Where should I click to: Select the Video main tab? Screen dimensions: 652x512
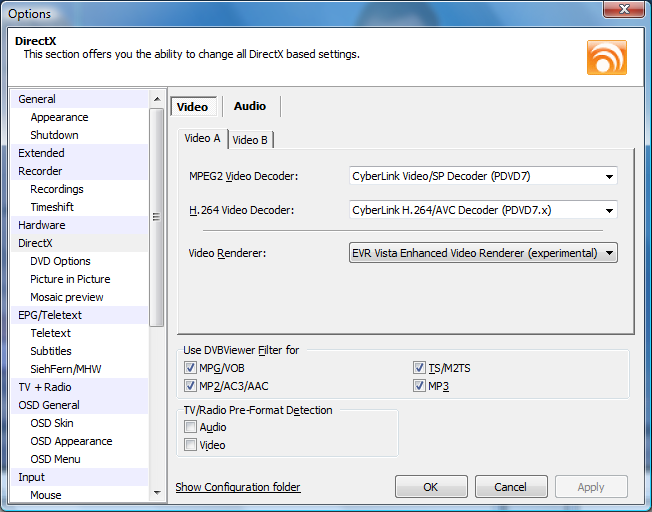pos(193,107)
